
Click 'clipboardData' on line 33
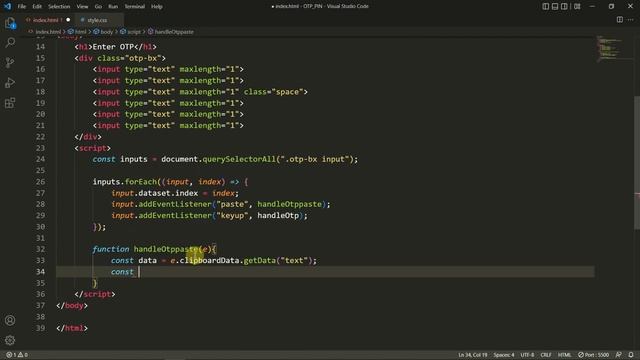(x=209, y=260)
